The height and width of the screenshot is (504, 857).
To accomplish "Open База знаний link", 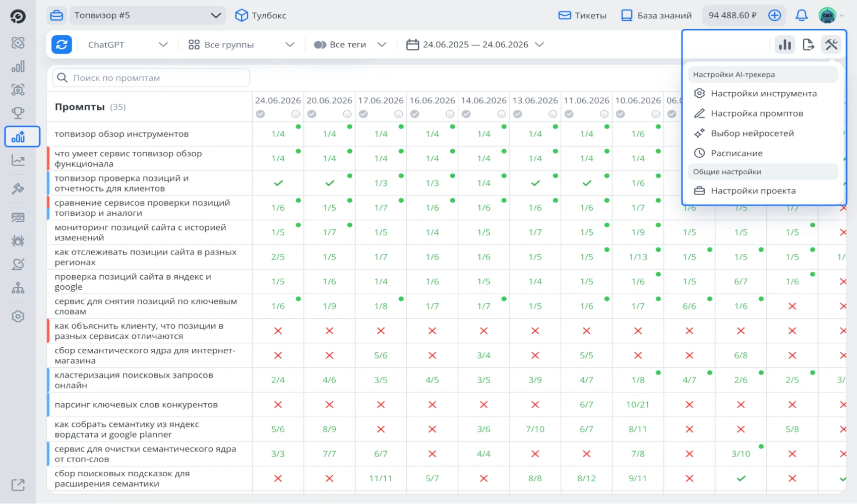I will [x=656, y=16].
